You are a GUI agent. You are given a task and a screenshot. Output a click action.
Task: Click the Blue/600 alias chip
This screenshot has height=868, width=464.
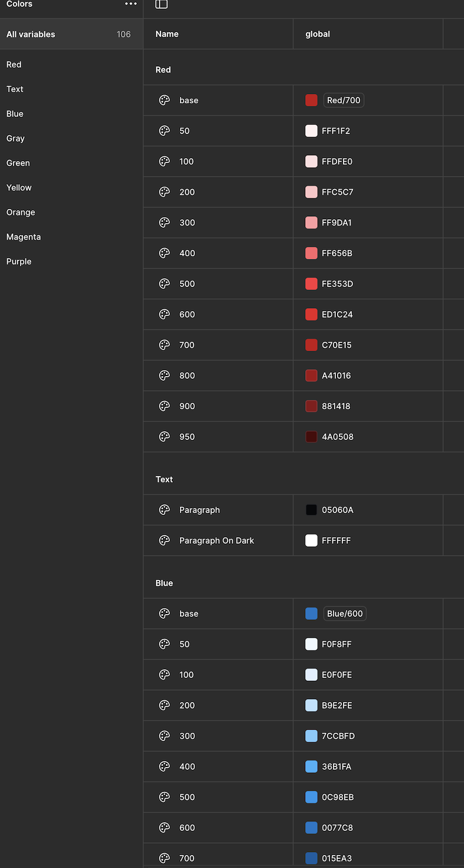pos(345,614)
